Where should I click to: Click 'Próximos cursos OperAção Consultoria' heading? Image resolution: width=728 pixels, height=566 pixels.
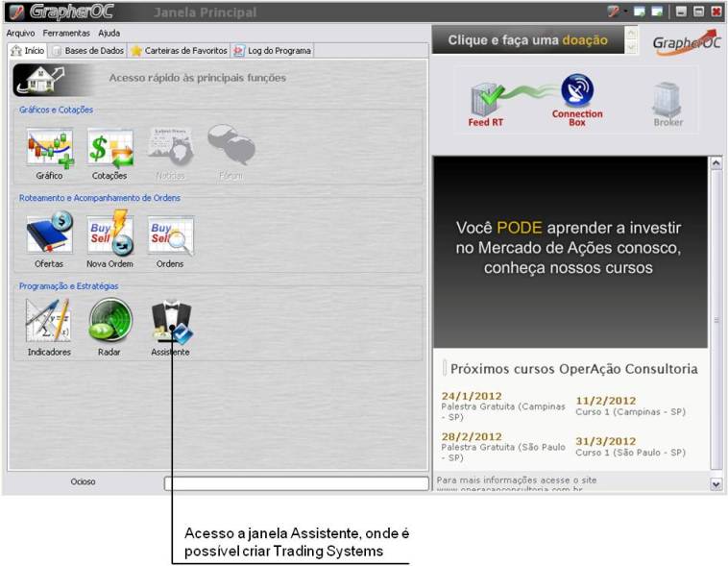[x=574, y=369]
